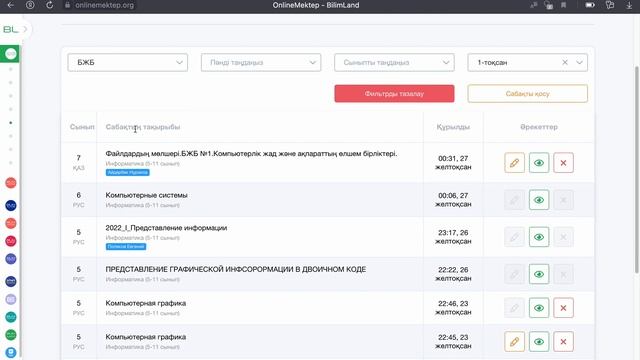Open the light-blue icon ending the sidebar list
640x360 pixels.
tap(11, 353)
